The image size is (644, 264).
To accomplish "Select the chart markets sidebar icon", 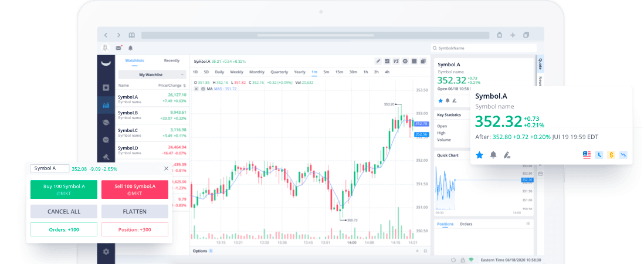I will 106,105.
